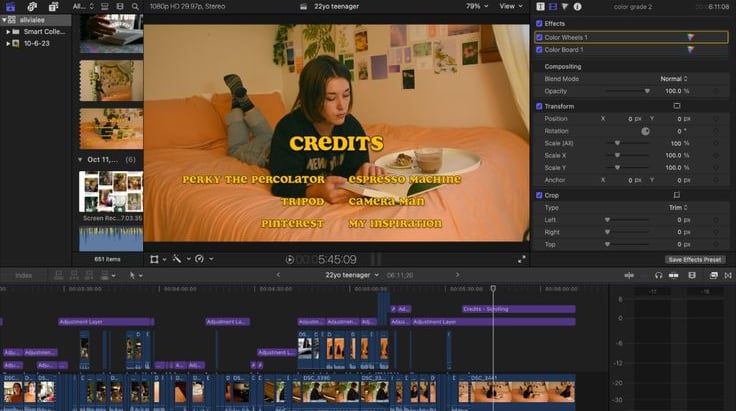This screenshot has height=411, width=736.
Task: Switch to the Info inspector tab icon
Action: (577, 6)
